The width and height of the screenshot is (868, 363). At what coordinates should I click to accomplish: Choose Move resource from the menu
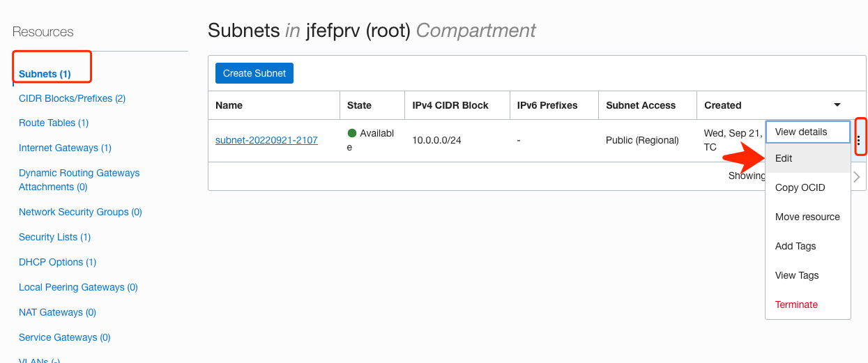click(807, 217)
